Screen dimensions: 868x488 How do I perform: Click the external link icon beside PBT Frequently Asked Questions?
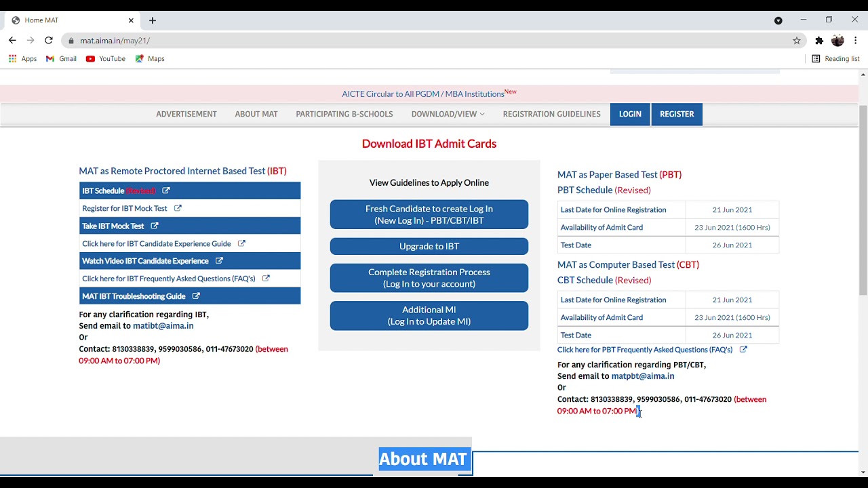pos(743,349)
